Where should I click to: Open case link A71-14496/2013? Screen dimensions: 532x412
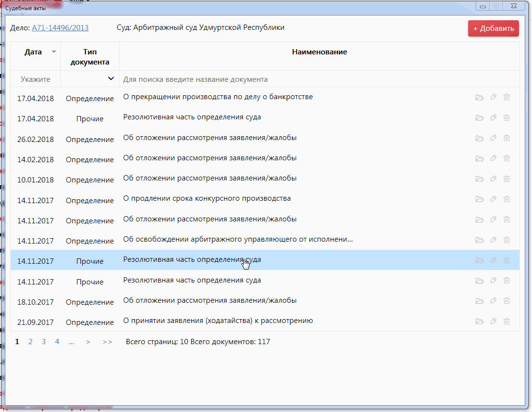click(x=60, y=28)
